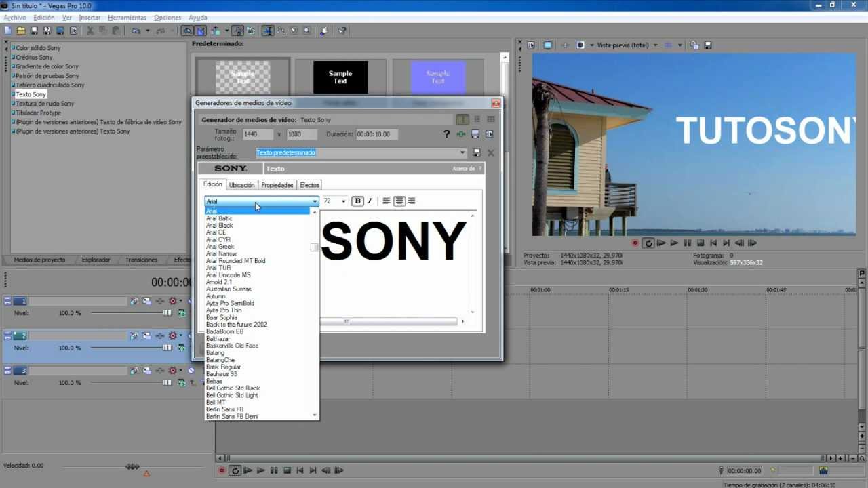Click the green replace plug-in icon

[x=461, y=134]
